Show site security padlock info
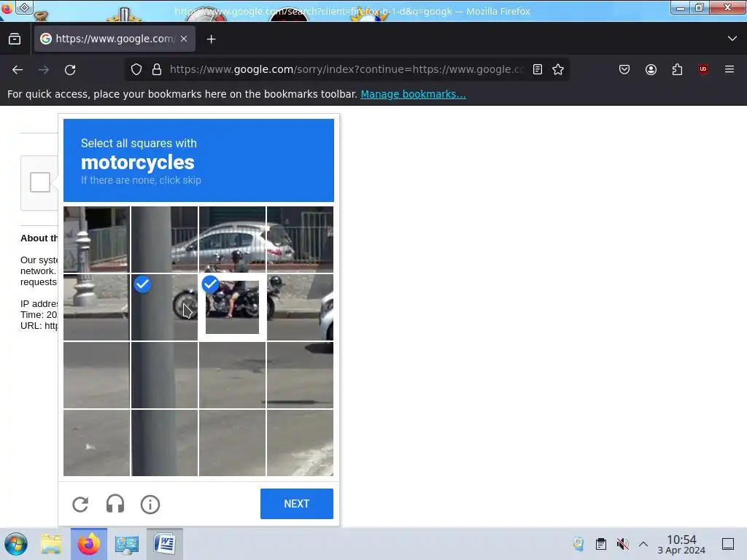Viewport: 747px width, 560px height. coord(157,69)
